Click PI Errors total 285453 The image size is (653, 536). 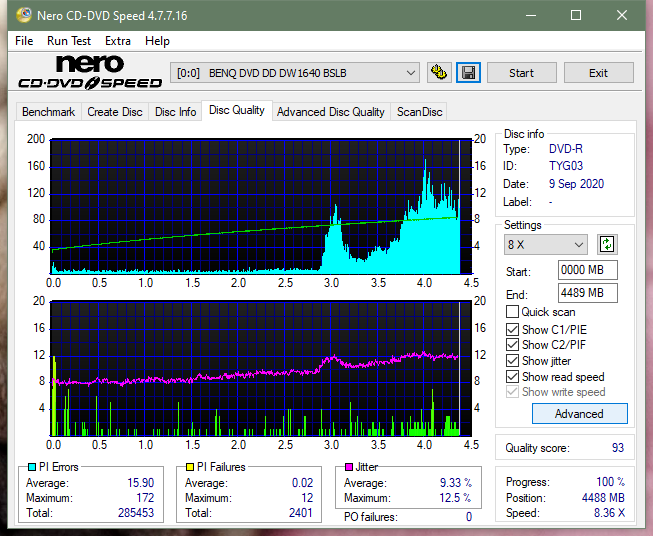coord(136,513)
